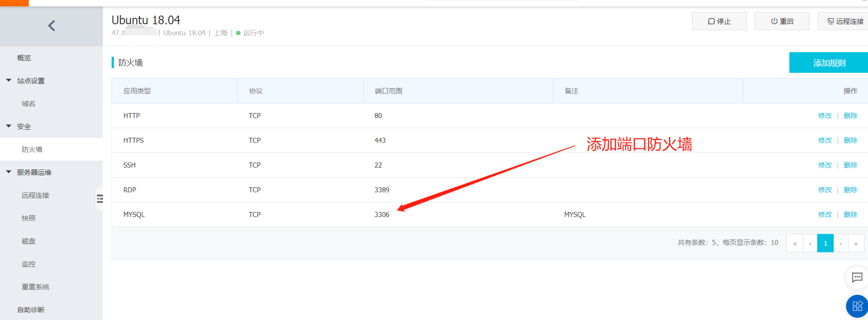Select 防火墙 in sidebar

(32, 149)
